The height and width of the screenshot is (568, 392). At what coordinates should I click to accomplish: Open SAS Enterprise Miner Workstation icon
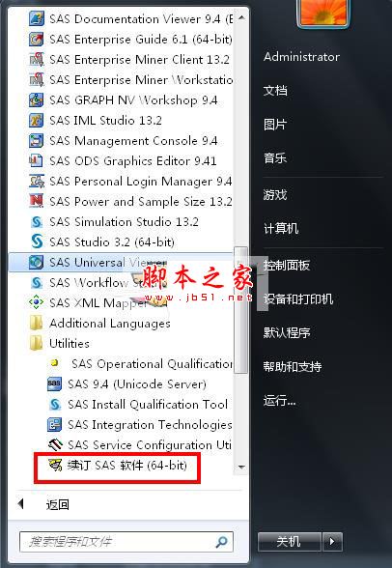tap(36, 79)
